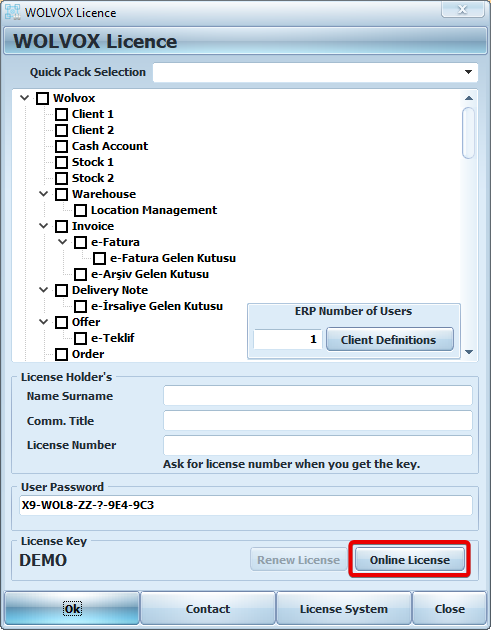Collapse the Wolvox root tree node
The height and width of the screenshot is (630, 491).
pyautogui.click(x=25, y=98)
